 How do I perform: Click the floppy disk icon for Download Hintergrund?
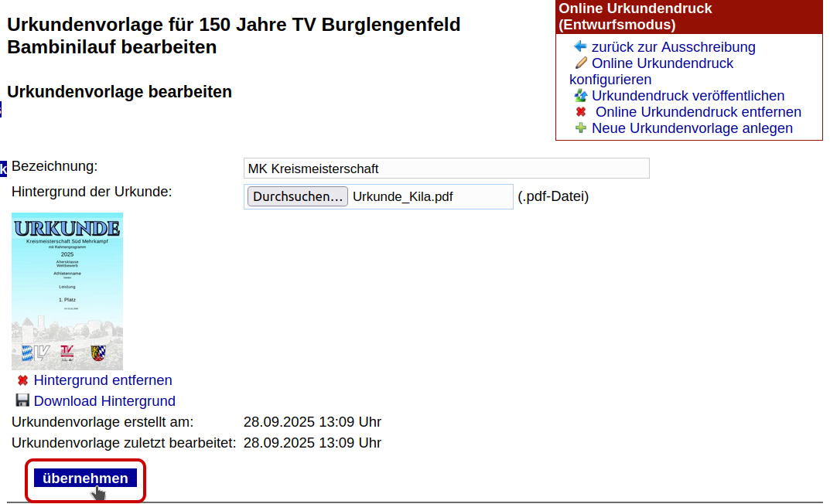22,400
